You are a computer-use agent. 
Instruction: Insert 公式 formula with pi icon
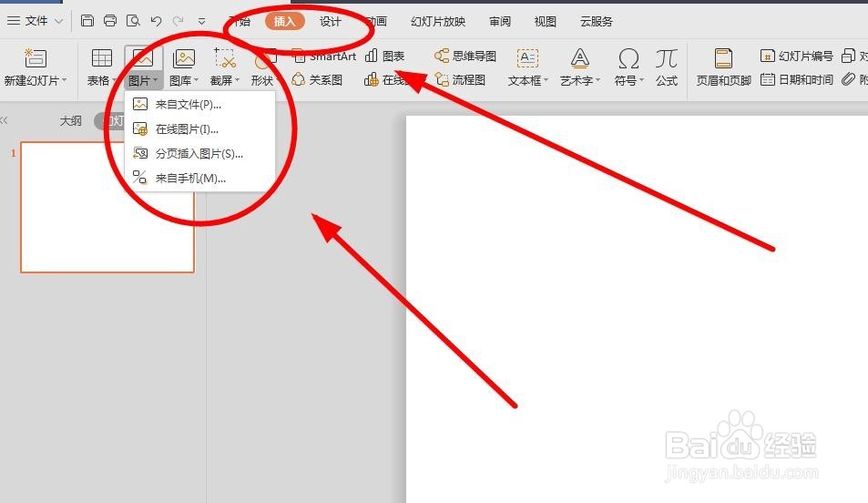(x=667, y=67)
